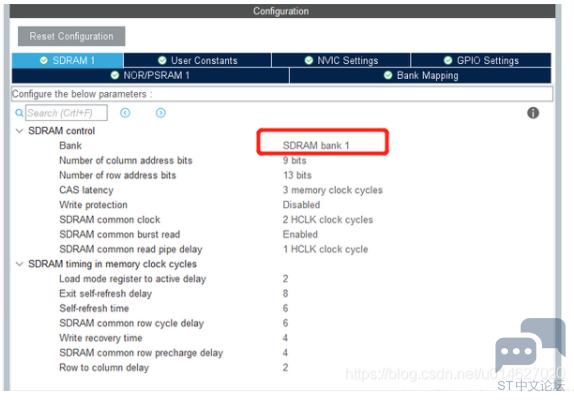Open SDRAM common clock value 2 HCLK
Viewport: 574px width, 401px height.
tap(328, 220)
